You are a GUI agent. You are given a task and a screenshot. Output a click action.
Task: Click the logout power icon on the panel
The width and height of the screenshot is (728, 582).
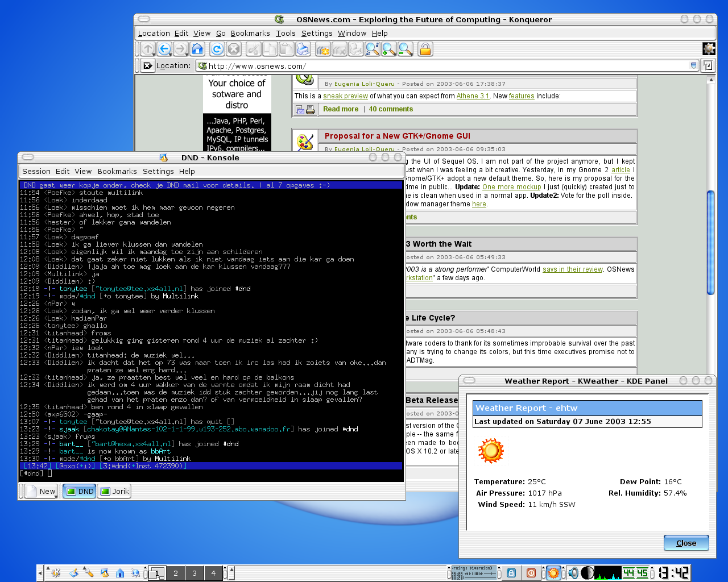(x=531, y=573)
